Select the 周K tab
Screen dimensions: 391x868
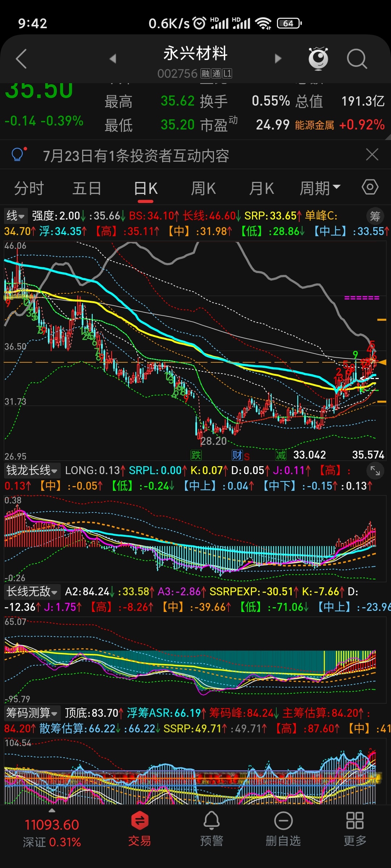tap(203, 188)
